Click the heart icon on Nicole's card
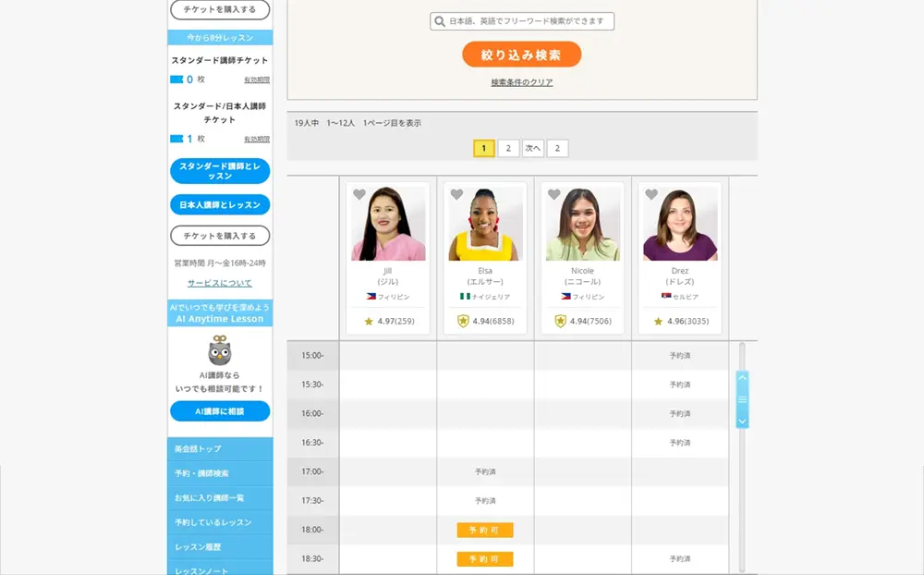 tap(554, 195)
